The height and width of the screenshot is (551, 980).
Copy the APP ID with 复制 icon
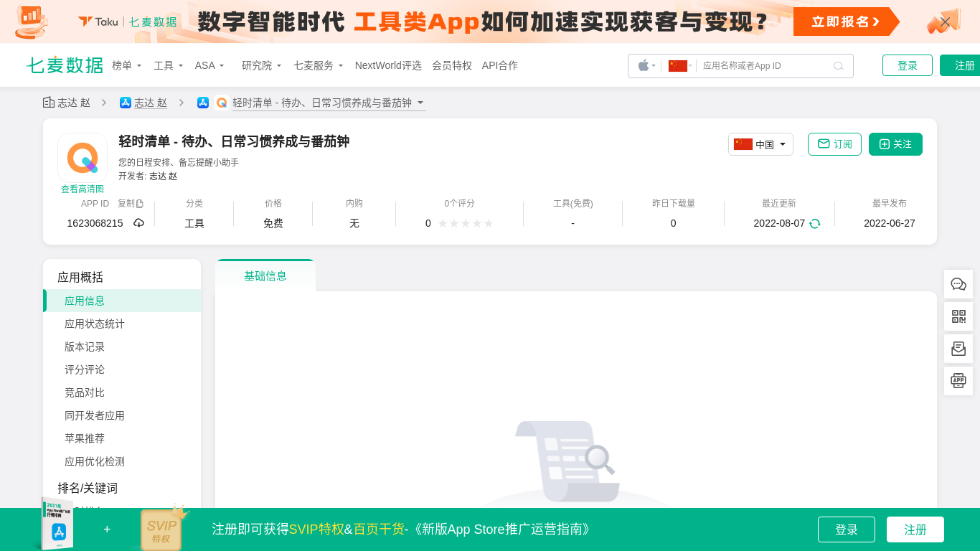131,203
